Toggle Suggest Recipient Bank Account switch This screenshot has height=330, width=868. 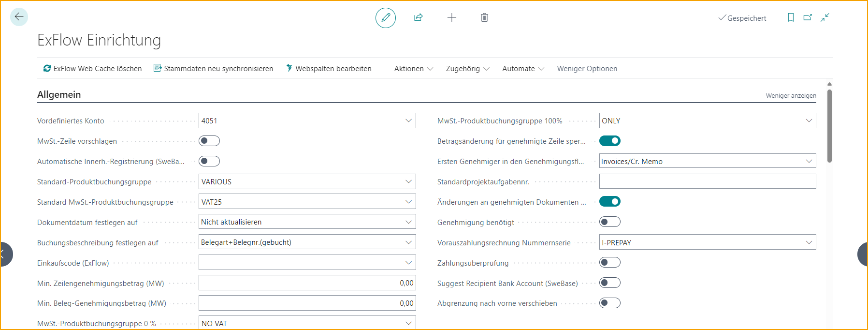610,283
